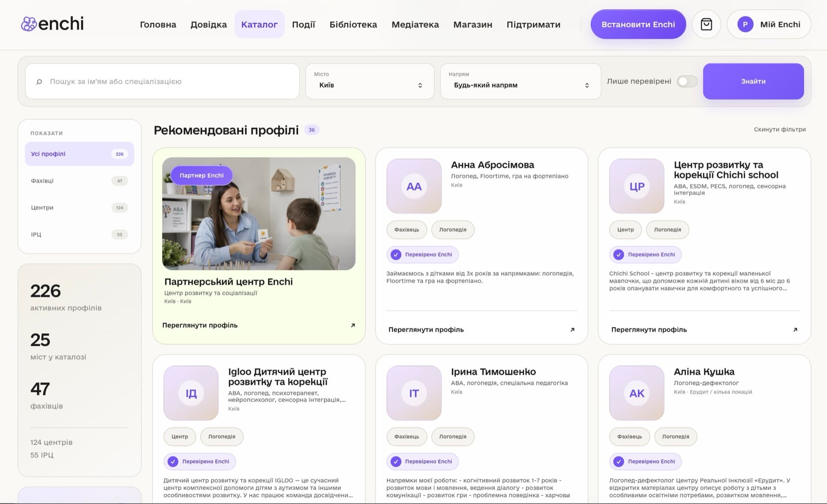Click arrow icon on Анна Абросімова card

click(572, 330)
